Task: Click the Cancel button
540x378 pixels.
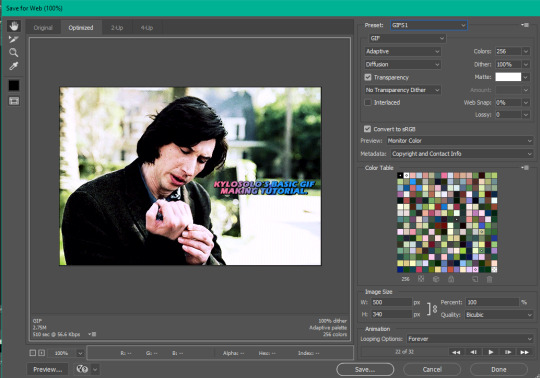Action: (x=432, y=369)
